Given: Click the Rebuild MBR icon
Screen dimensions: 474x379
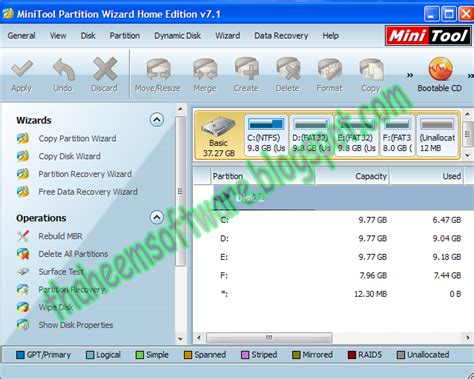Looking at the screenshot, I should point(23,236).
